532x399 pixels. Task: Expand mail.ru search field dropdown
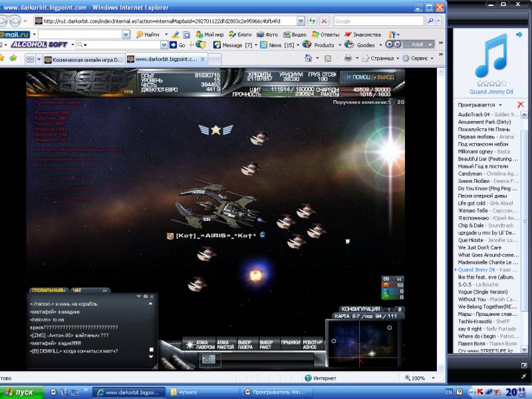tap(126, 35)
